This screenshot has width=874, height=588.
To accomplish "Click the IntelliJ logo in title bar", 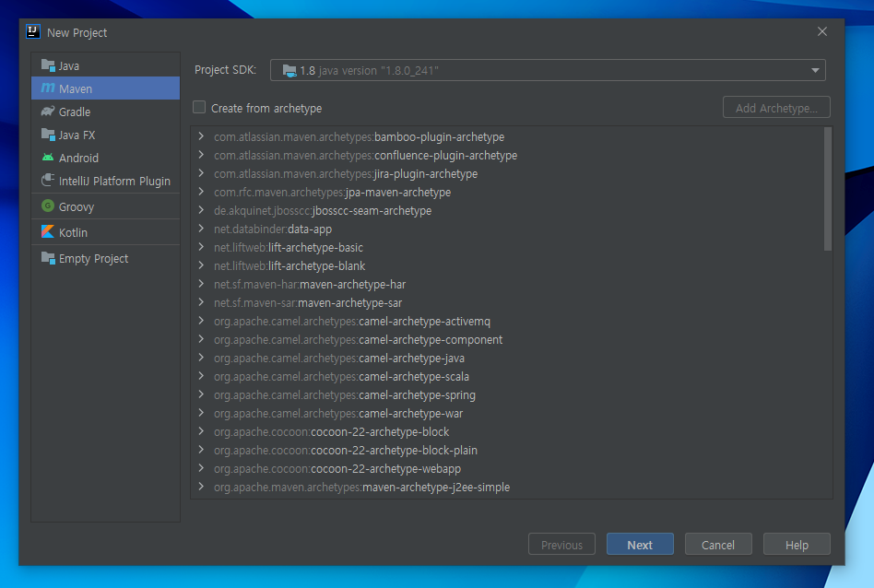I will click(33, 31).
